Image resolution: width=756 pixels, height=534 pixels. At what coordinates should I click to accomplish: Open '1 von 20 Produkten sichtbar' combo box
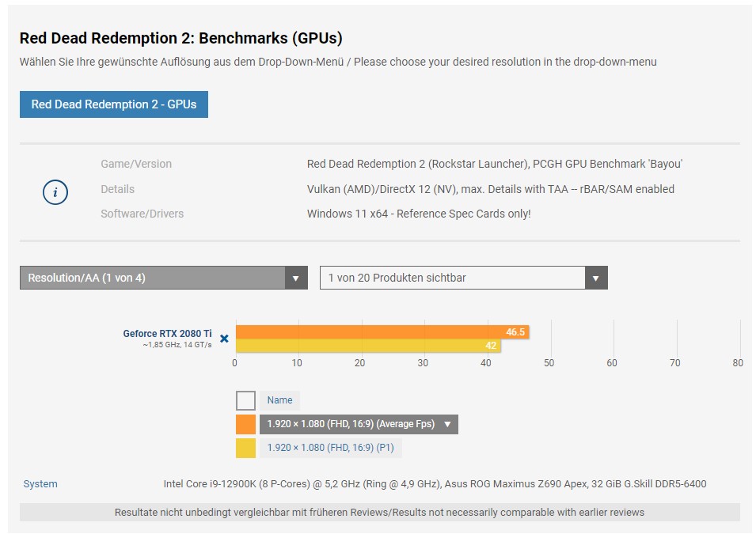coord(463,278)
